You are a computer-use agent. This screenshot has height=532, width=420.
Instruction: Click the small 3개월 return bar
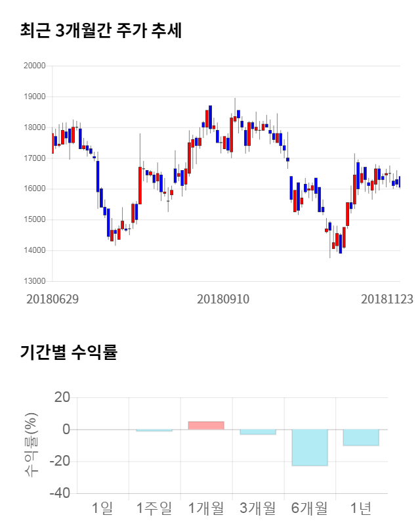[257, 432]
